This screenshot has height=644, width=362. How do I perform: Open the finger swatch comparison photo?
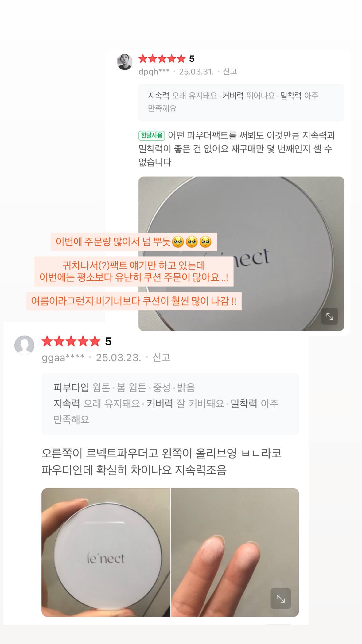(x=235, y=552)
